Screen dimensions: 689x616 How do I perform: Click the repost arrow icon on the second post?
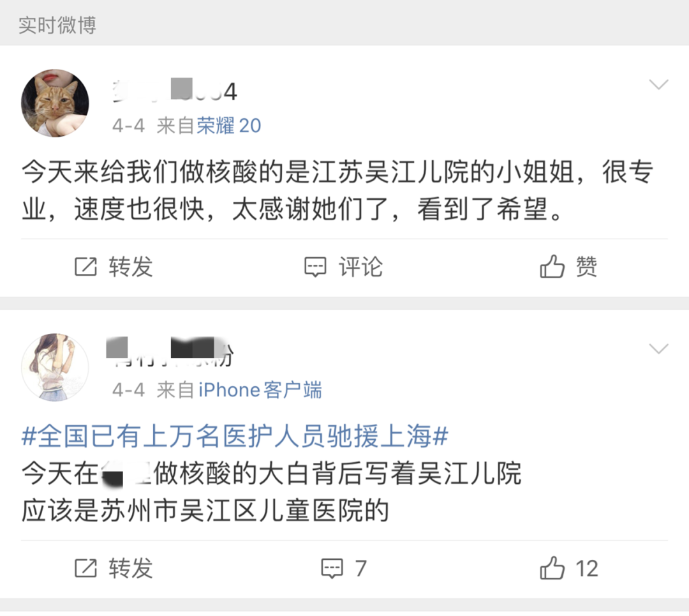tap(86, 567)
